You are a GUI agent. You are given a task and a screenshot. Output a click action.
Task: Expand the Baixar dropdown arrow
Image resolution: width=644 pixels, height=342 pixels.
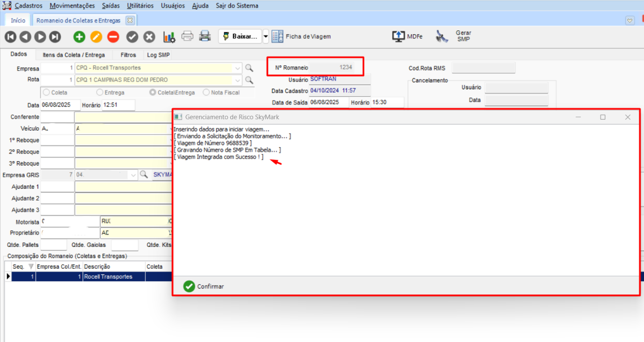pos(266,37)
